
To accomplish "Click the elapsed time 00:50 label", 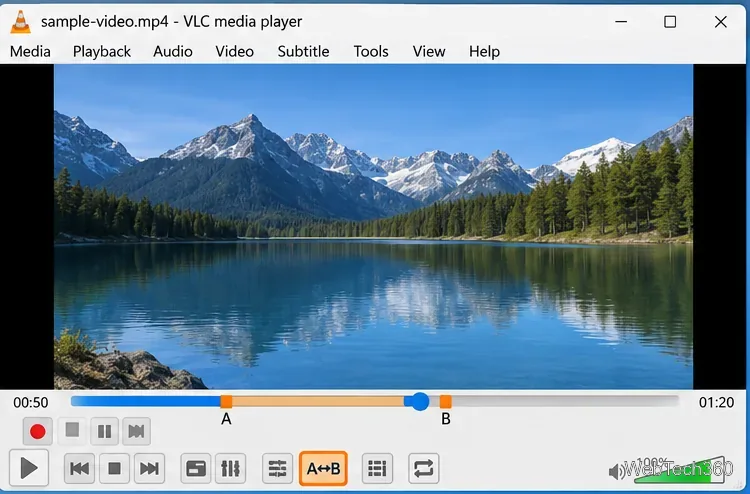I will (31, 403).
